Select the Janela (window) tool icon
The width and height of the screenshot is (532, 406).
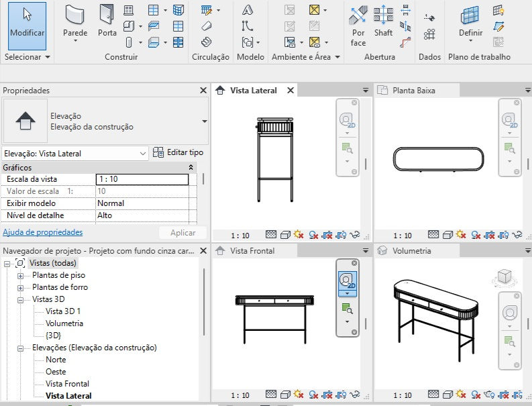tap(128, 10)
